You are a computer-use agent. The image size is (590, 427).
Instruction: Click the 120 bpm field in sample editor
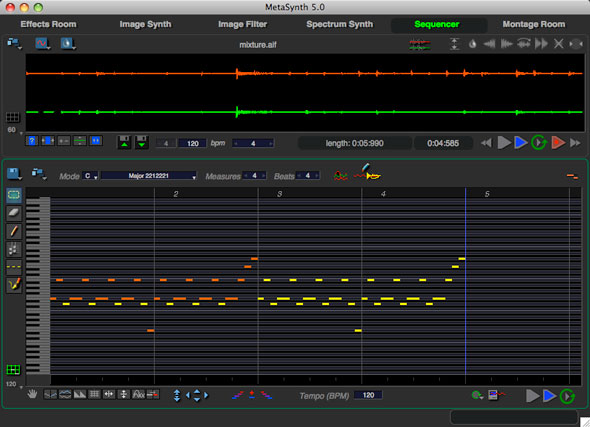pos(192,143)
